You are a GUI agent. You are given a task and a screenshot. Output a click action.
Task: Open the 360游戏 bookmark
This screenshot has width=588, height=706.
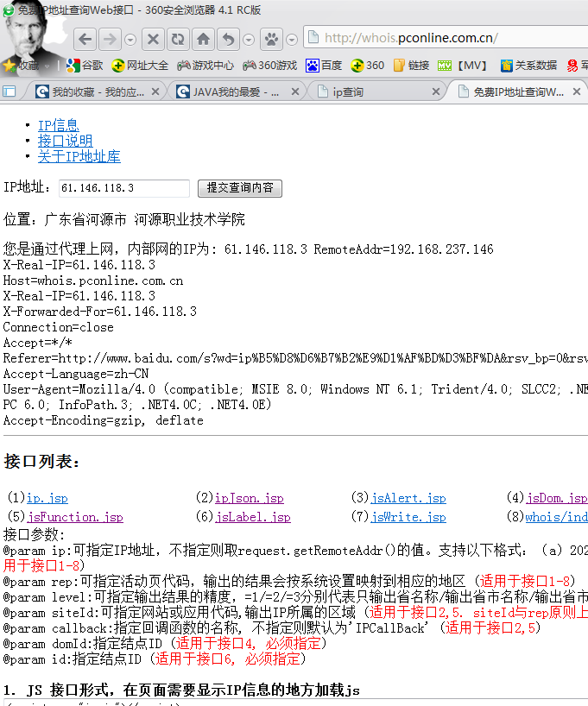(270, 66)
